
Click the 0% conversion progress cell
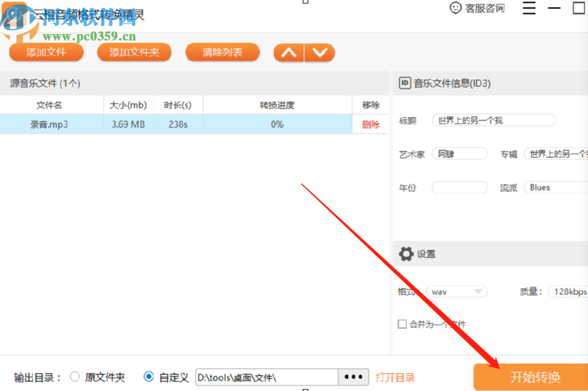pyautogui.click(x=277, y=124)
